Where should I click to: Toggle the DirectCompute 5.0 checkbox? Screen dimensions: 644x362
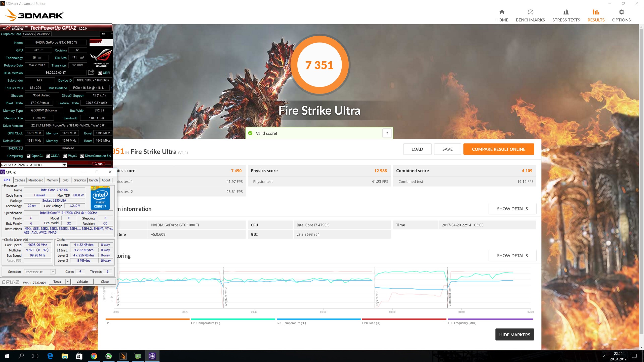pyautogui.click(x=82, y=156)
